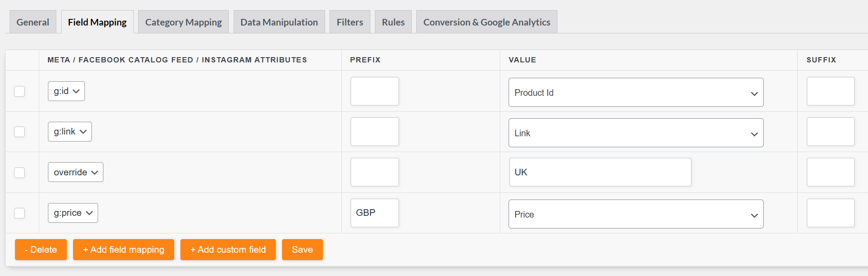
Task: Focus the UK value text field
Action: pyautogui.click(x=600, y=172)
